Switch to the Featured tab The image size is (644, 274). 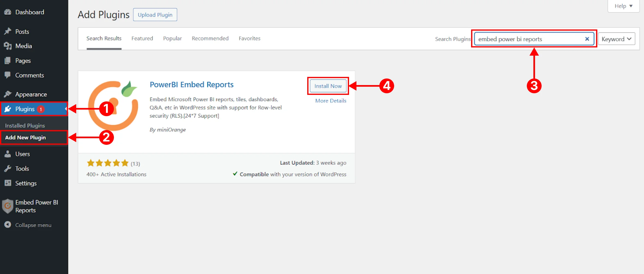(x=142, y=38)
